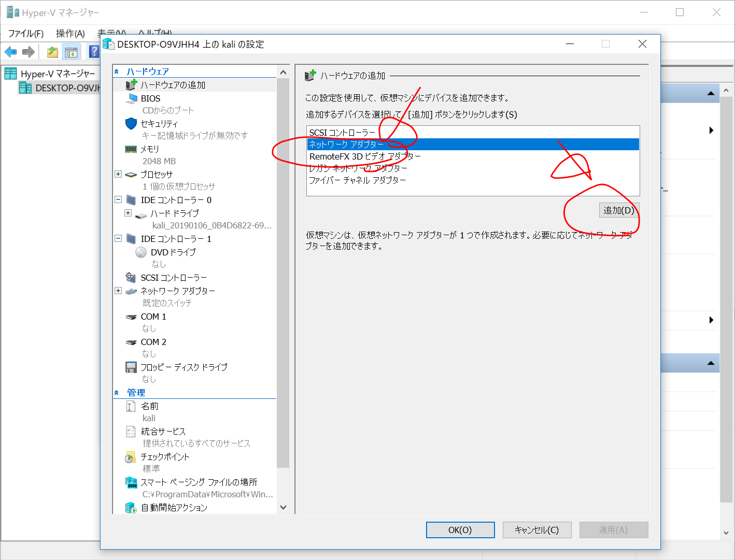
Task: Click the OK(O) button
Action: (x=460, y=530)
